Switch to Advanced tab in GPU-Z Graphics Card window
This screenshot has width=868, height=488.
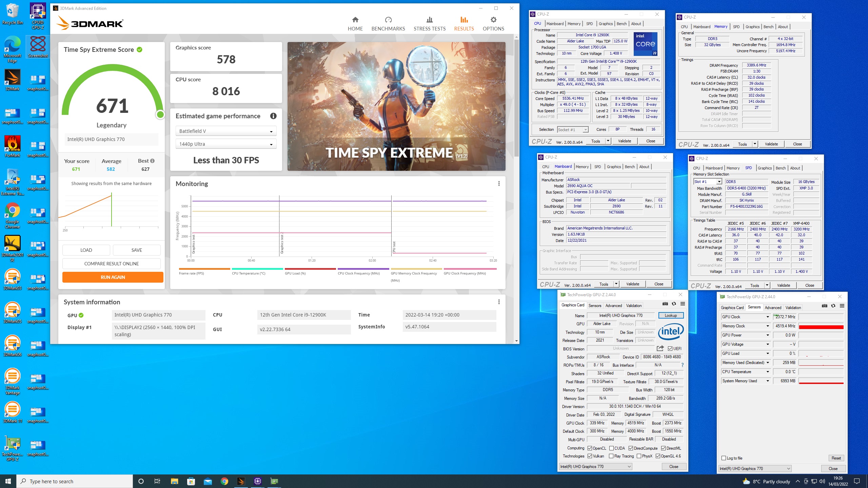pyautogui.click(x=614, y=306)
